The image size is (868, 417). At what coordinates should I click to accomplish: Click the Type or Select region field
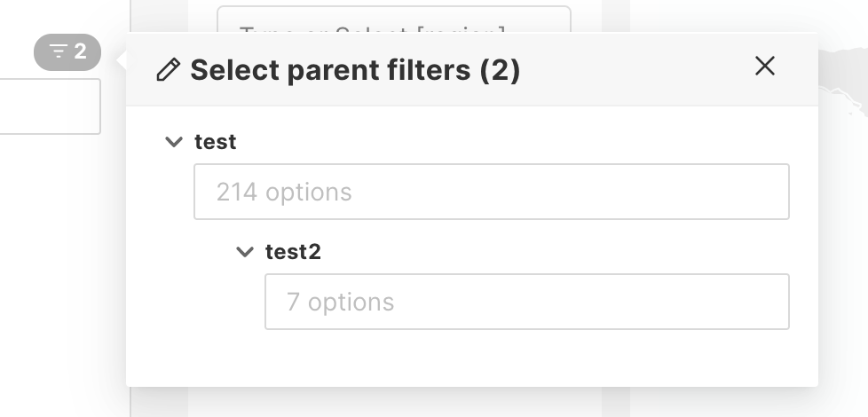click(x=393, y=21)
